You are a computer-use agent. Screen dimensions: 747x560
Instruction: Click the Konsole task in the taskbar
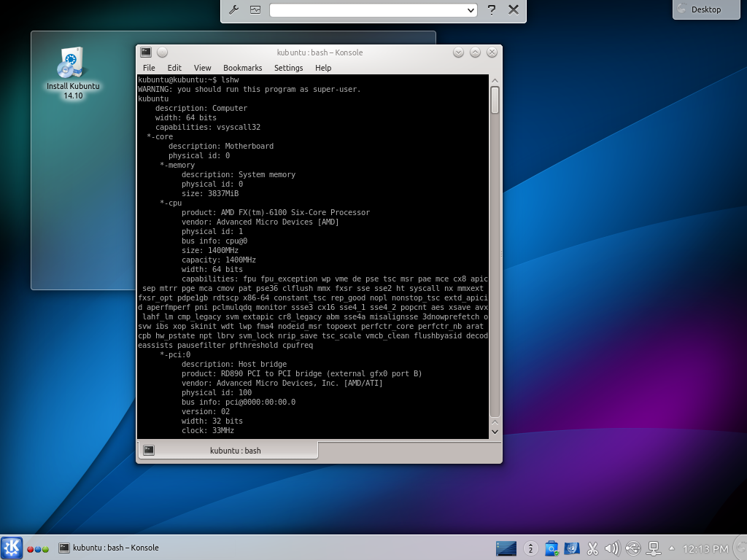tap(109, 548)
